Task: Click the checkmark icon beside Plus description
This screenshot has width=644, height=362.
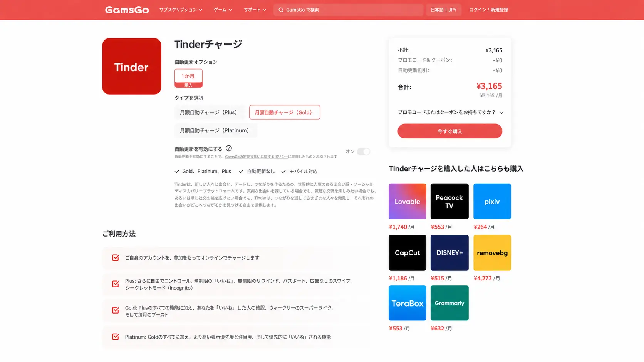Action: point(116,284)
